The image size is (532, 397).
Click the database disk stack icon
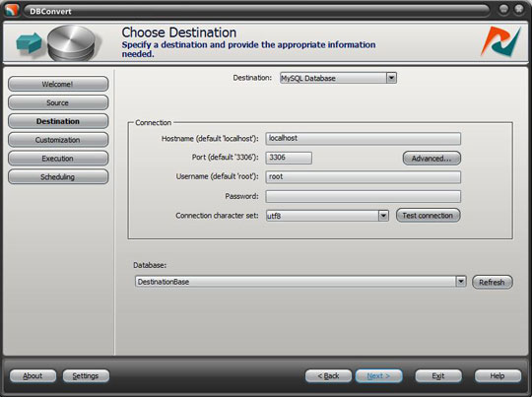(x=72, y=43)
